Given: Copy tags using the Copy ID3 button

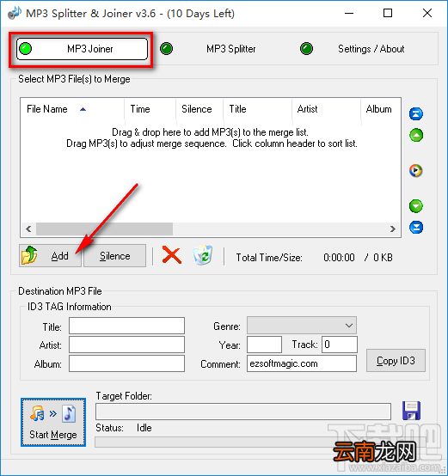Looking at the screenshot, I should 396,360.
